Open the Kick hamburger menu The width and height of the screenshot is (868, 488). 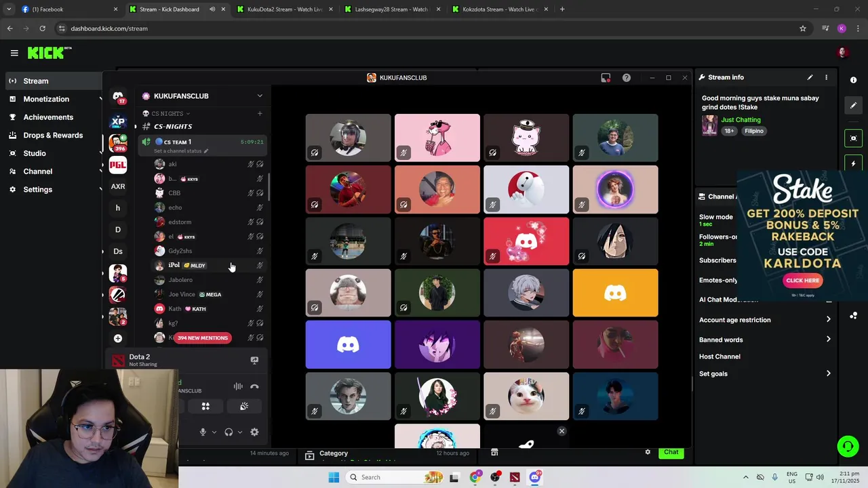[x=14, y=53]
